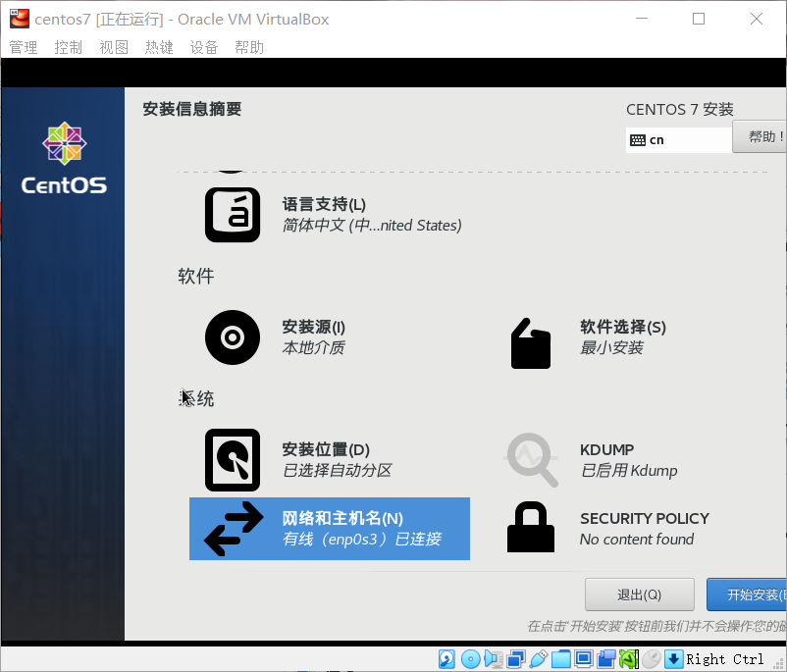Click the KDUMP title text

(x=606, y=449)
